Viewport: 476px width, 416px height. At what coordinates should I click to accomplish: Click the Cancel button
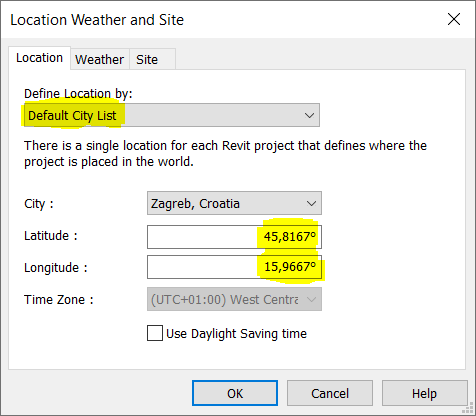pyautogui.click(x=330, y=393)
